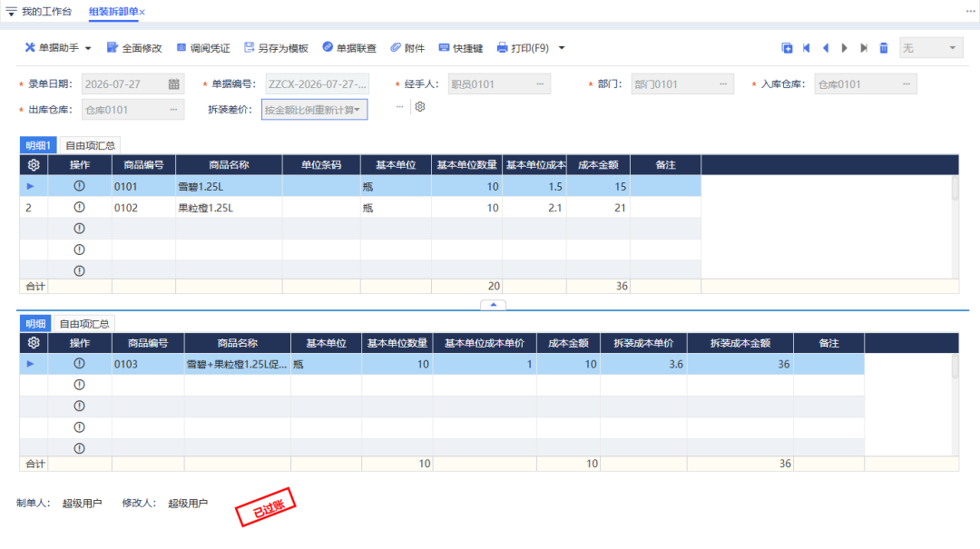Select the 明细1 tab
This screenshot has height=549, width=980.
coord(38,146)
